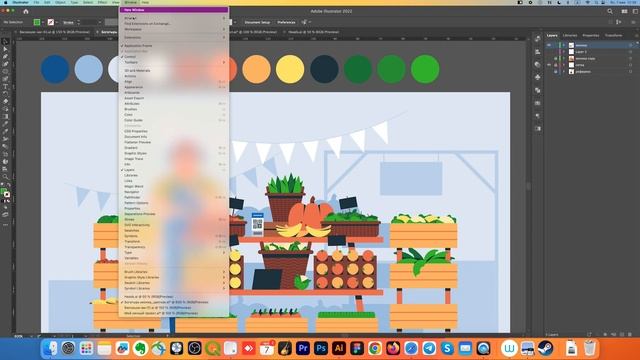Open Telegram from the Dock
The image size is (640, 360).
point(429,348)
